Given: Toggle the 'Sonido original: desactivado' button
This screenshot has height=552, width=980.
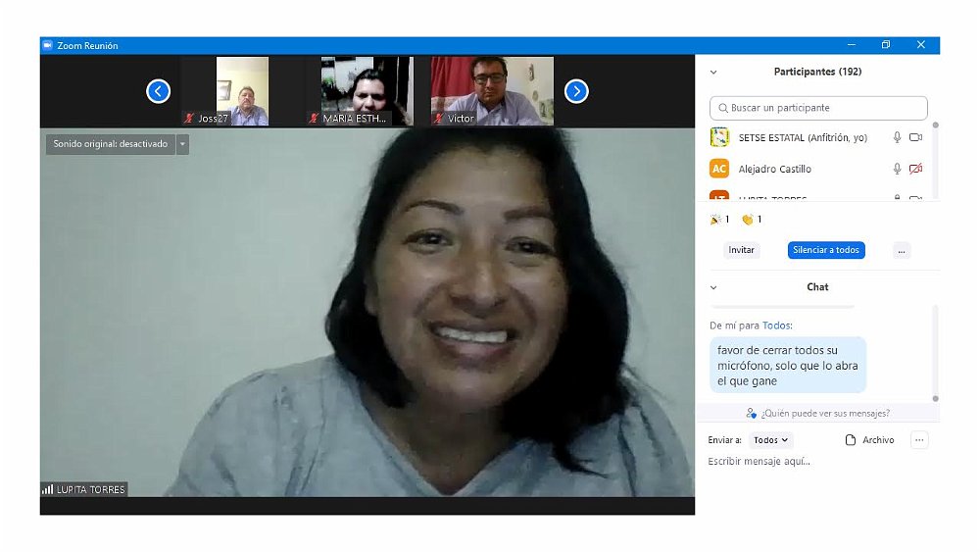Looking at the screenshot, I should coord(110,144).
